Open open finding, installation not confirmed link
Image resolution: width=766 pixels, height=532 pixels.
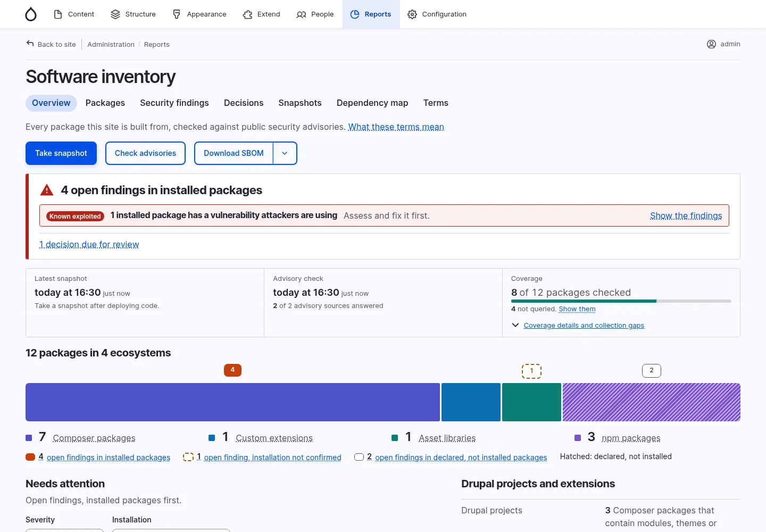[272, 457]
